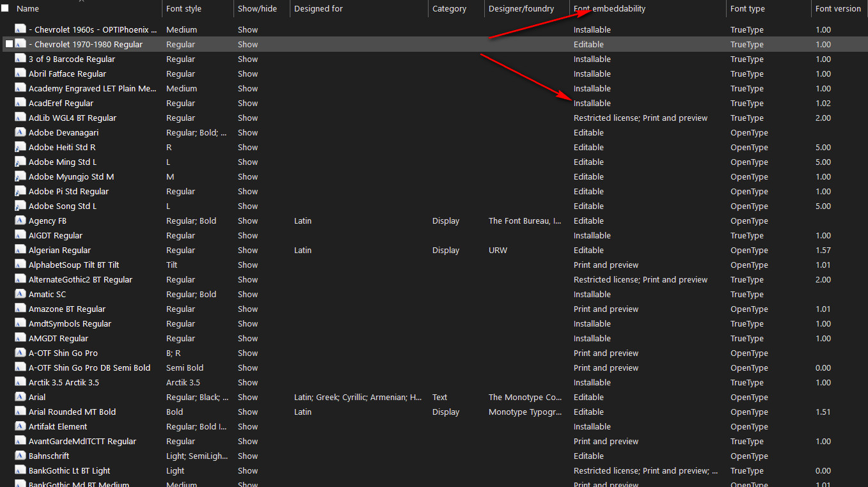Click the Arial Rounded MT Bold font icon

(20, 412)
